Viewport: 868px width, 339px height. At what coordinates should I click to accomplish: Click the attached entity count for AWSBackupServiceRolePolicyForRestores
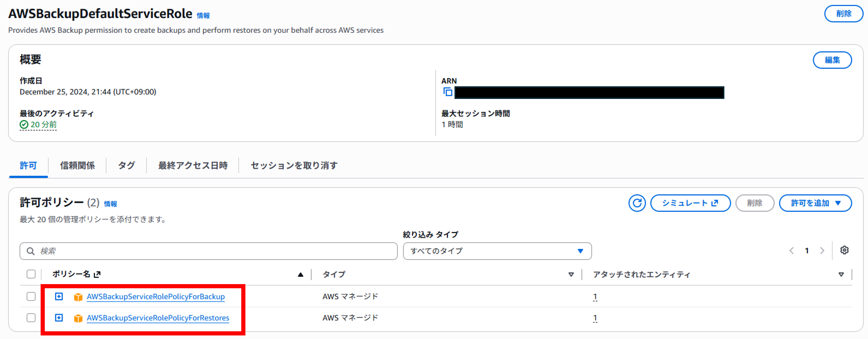pyautogui.click(x=595, y=318)
